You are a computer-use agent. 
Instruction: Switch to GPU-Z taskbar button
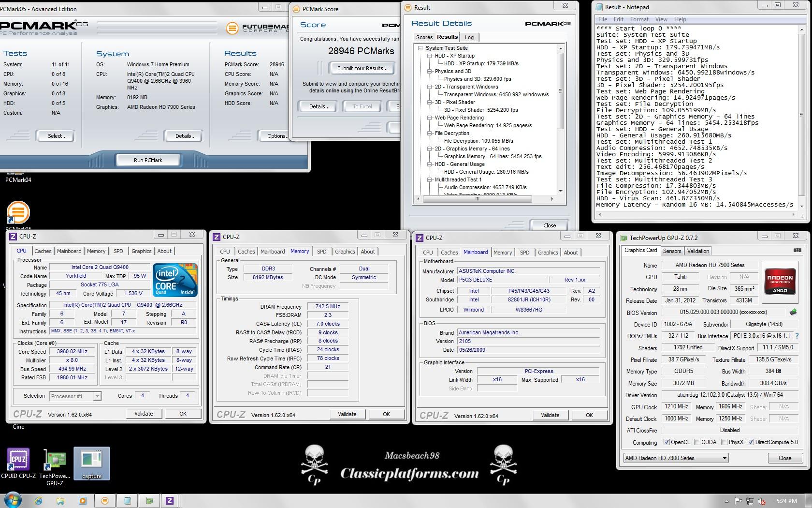tap(149, 501)
